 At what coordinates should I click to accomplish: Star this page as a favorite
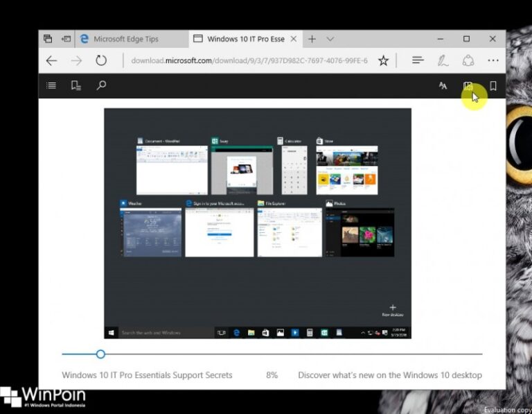(383, 60)
